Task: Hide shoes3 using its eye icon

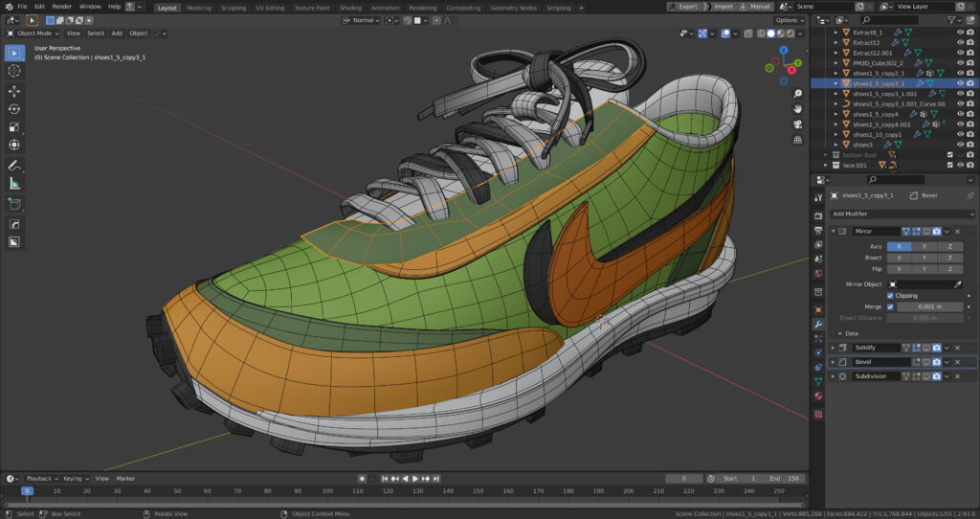Action: (x=961, y=145)
